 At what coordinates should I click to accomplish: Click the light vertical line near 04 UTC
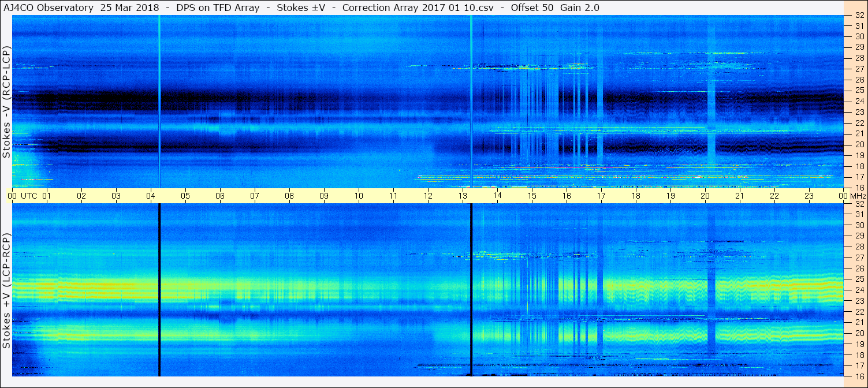159,102
